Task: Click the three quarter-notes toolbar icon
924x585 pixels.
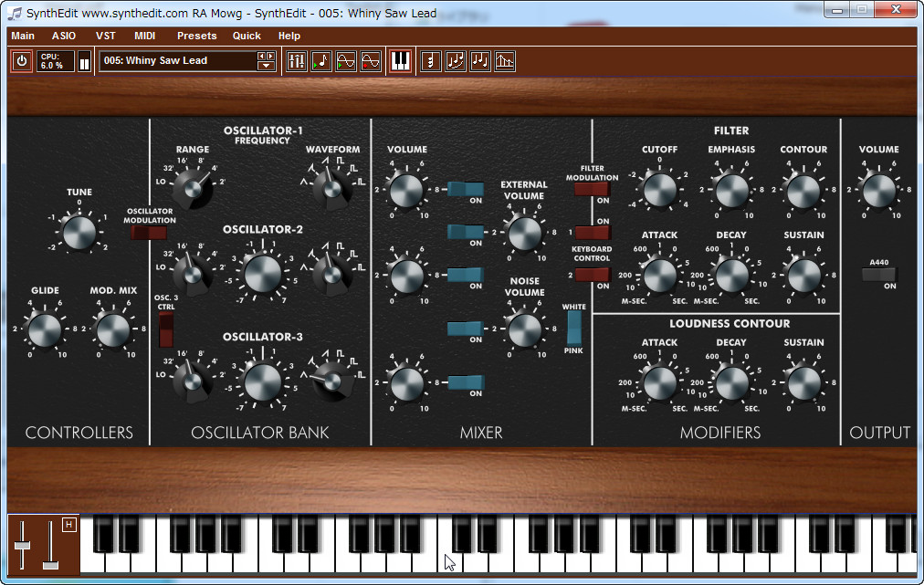Action: pyautogui.click(x=480, y=60)
